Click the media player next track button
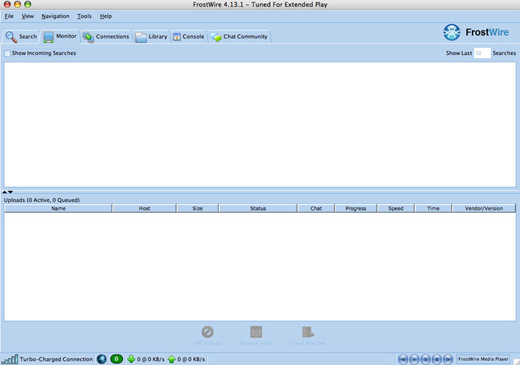The image size is (520, 365). coord(448,359)
